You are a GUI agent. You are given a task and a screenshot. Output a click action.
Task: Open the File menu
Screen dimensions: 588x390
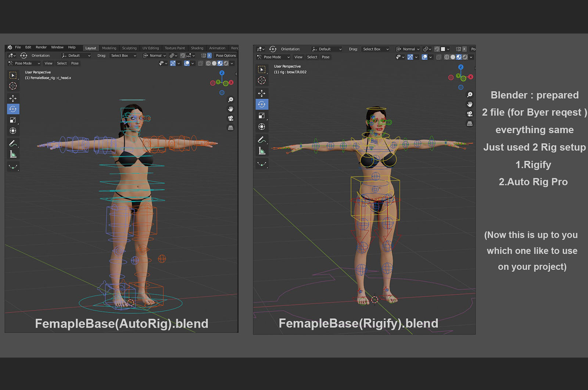pos(18,47)
